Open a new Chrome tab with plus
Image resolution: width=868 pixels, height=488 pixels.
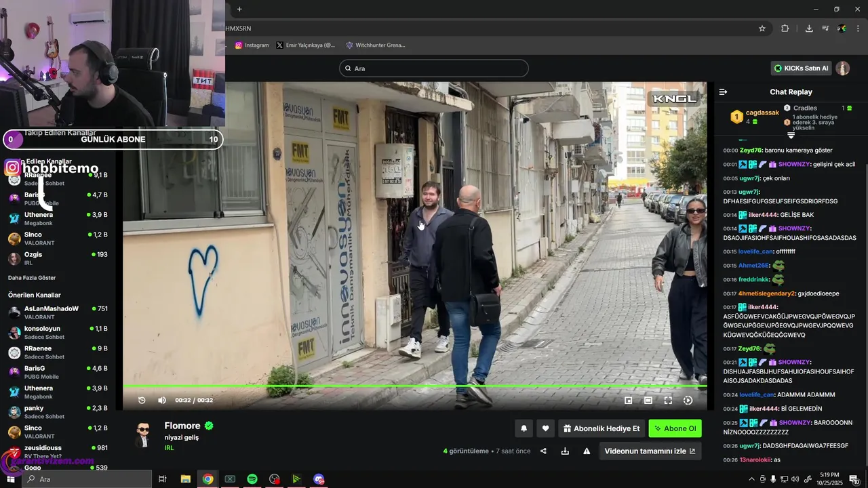pyautogui.click(x=239, y=9)
